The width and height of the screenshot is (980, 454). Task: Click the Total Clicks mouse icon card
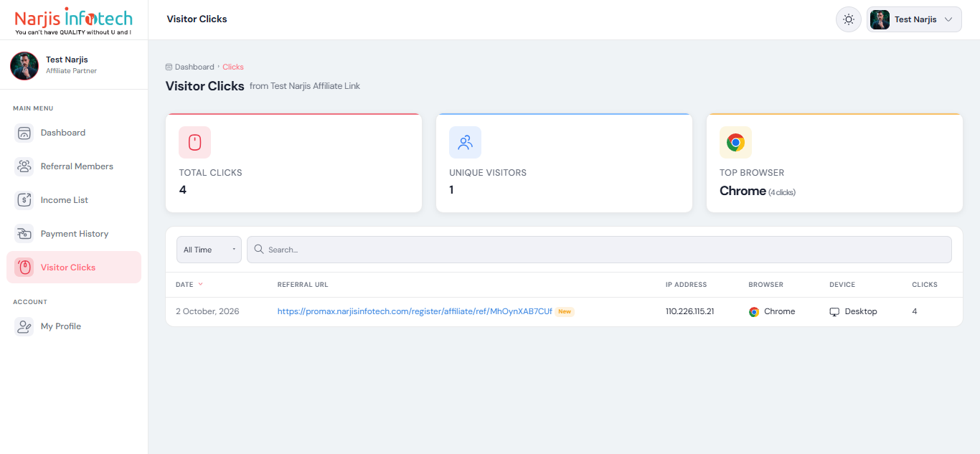point(194,142)
